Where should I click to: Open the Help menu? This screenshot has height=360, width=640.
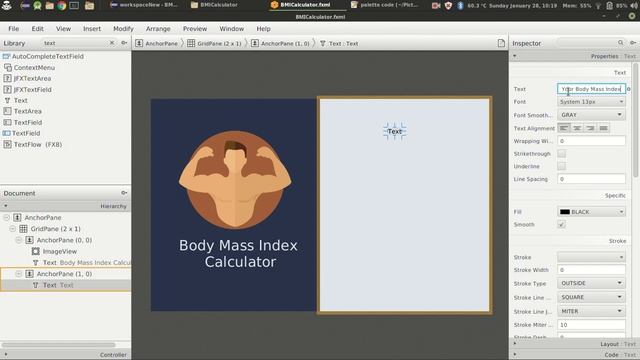(263, 29)
